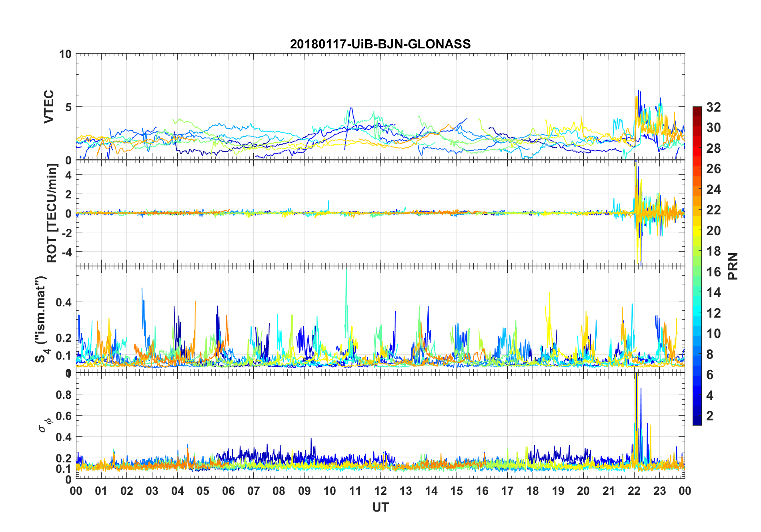The image size is (761, 532).
Task: Click colorbar tick value 12
Action: point(713,313)
